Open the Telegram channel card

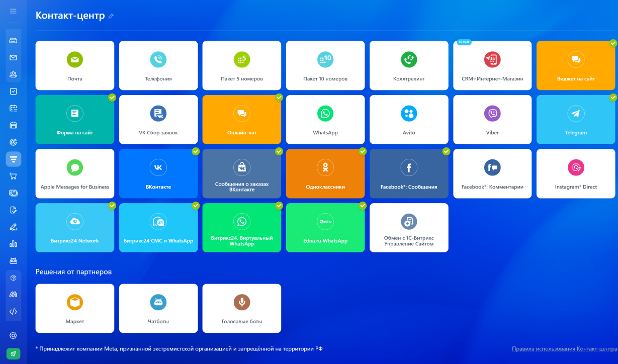[576, 120]
